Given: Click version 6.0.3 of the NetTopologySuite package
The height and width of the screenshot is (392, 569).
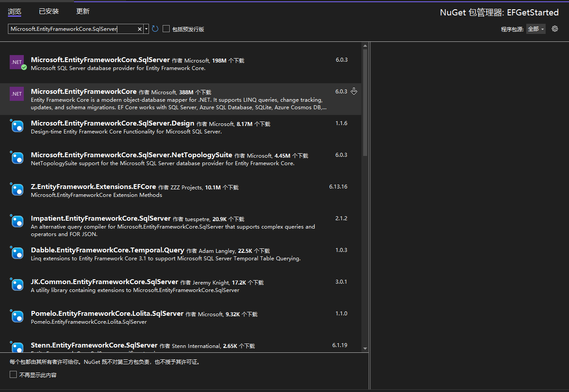Looking at the screenshot, I should [341, 155].
